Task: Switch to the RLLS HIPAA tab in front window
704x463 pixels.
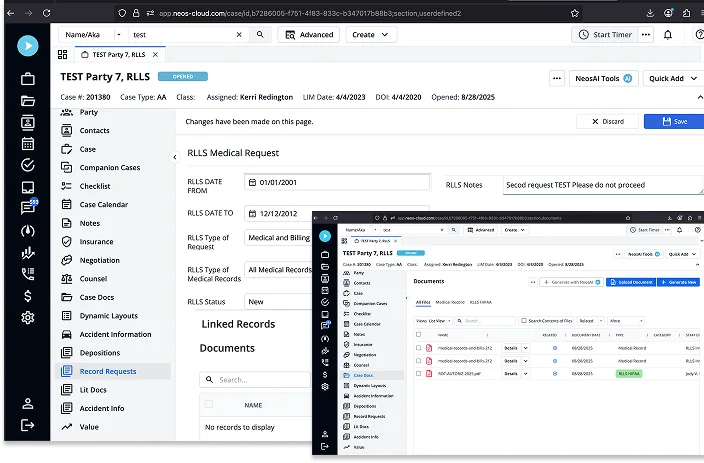Action: pos(480,302)
